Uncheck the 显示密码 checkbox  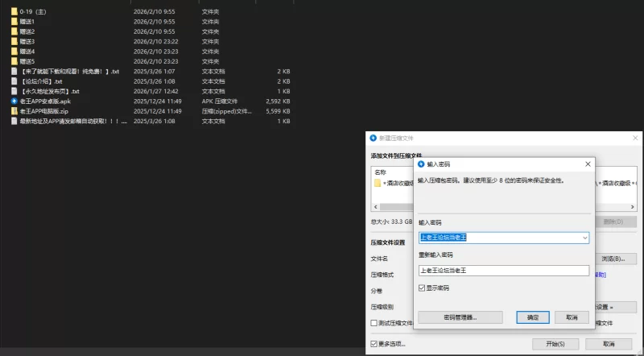coord(423,288)
